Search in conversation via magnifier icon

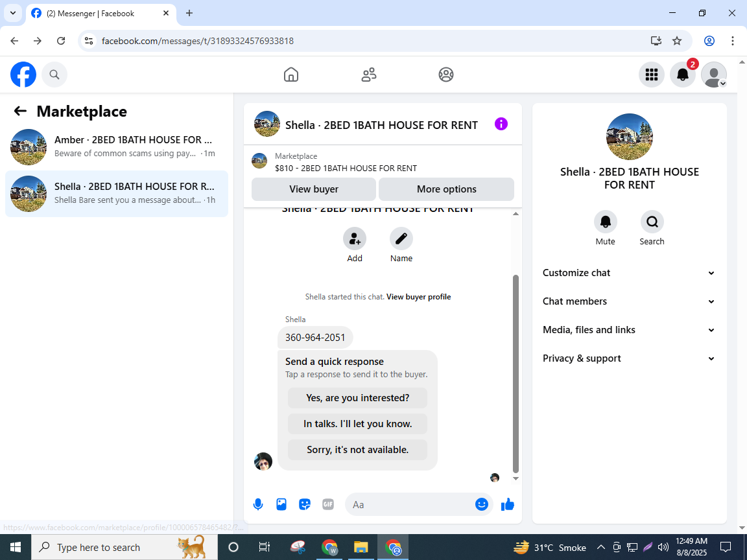(x=652, y=222)
